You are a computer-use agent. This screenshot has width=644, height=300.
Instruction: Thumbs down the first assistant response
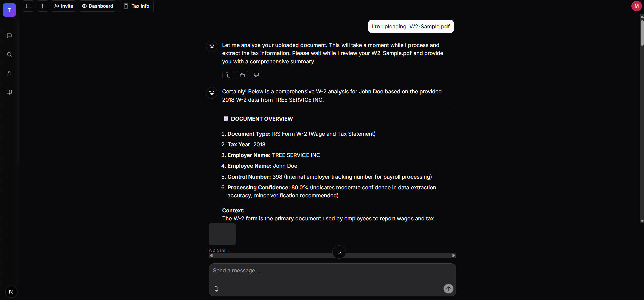click(256, 75)
